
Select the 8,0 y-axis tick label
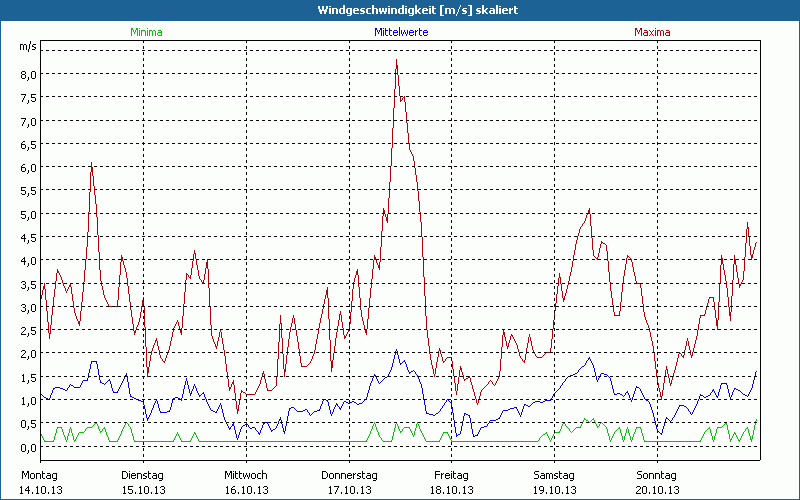click(x=27, y=75)
